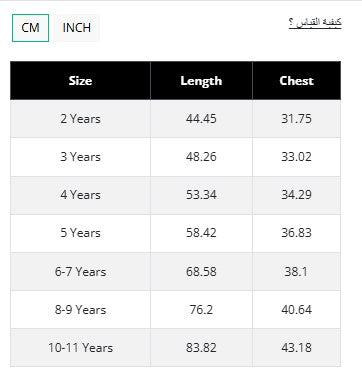Click length value 76.2
Image resolution: width=362 pixels, height=376 pixels.
[201, 310]
